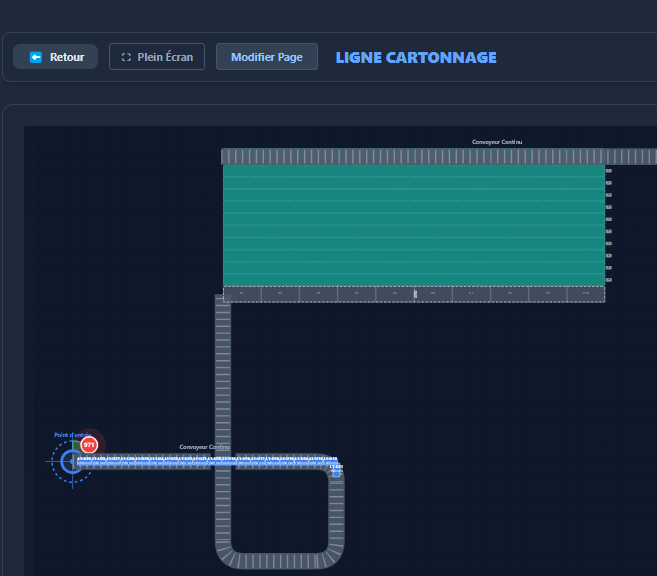Open Plein Écran fullscreen mode

[x=157, y=57]
